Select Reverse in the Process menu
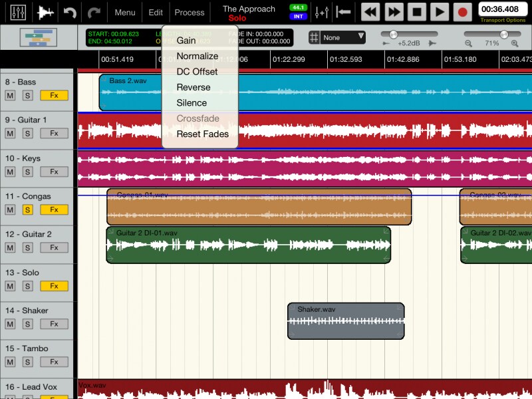This screenshot has width=532, height=399. pyautogui.click(x=193, y=87)
